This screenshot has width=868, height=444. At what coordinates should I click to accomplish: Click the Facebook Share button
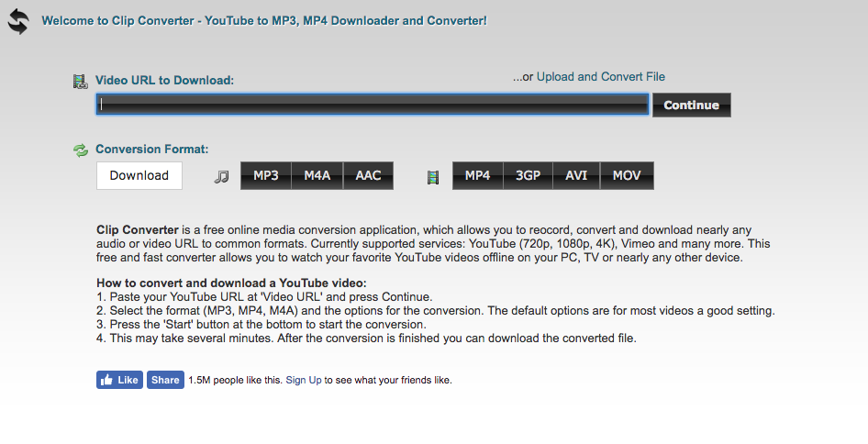click(x=165, y=380)
